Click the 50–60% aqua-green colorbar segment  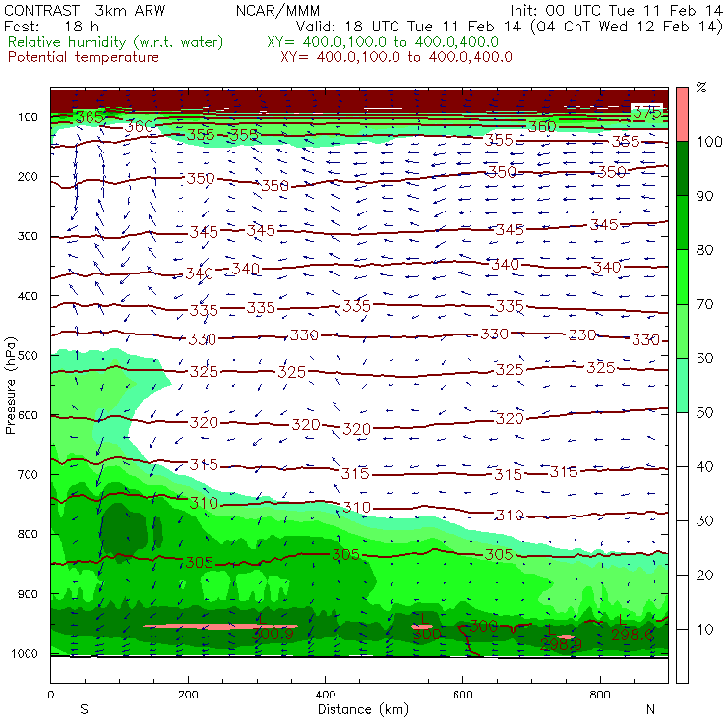pyautogui.click(x=682, y=386)
